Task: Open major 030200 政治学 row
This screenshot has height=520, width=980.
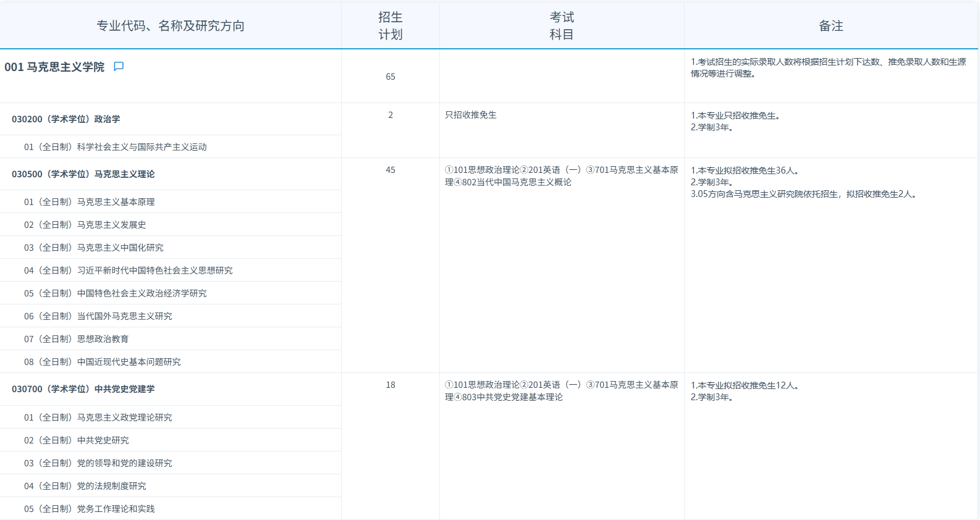Action: click(x=66, y=119)
